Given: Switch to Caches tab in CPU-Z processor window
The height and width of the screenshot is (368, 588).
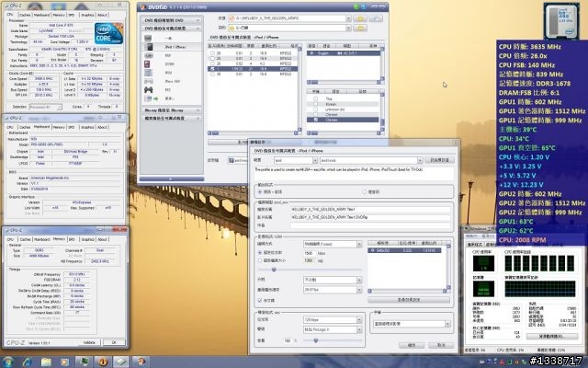Looking at the screenshot, I should [x=25, y=15].
